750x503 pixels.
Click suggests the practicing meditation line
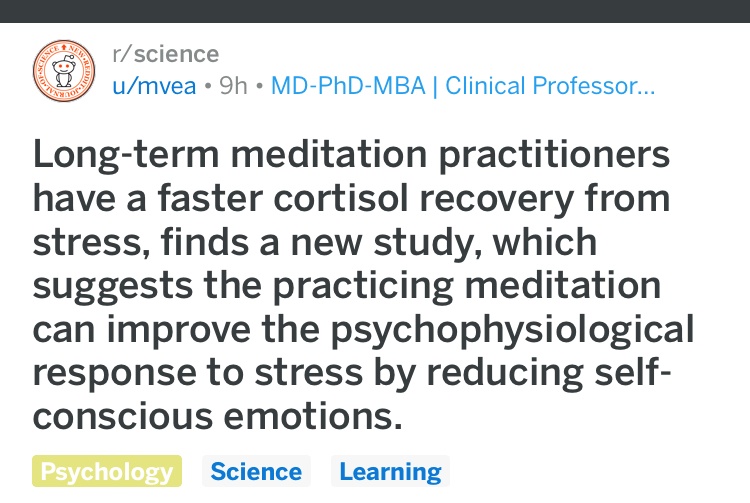(347, 286)
